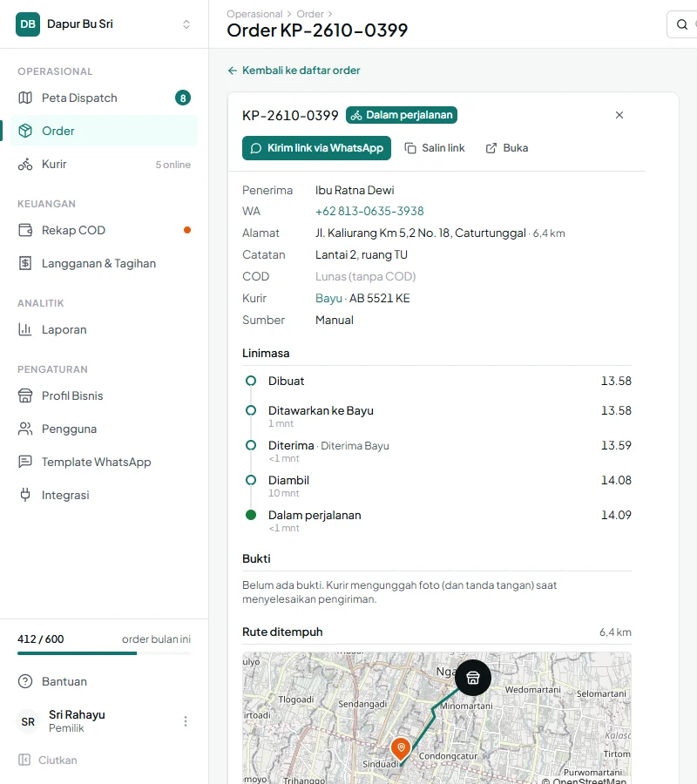
Task: Select the Order menu item
Action: pos(104,131)
